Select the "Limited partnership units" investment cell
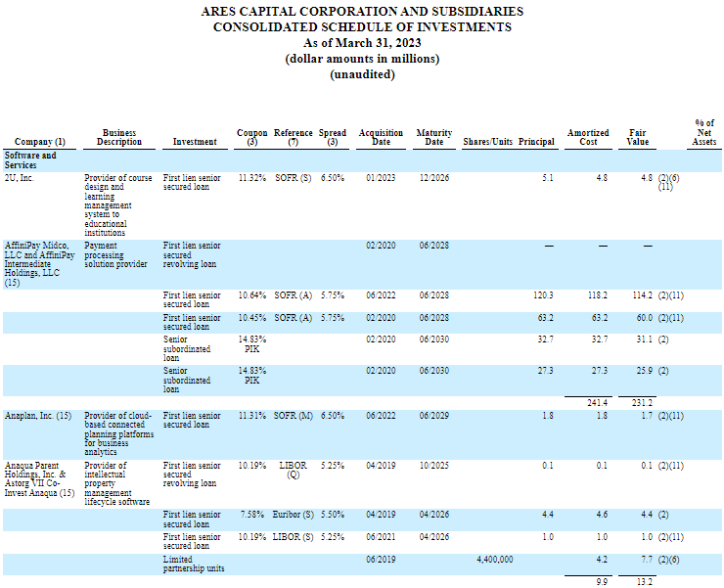724x588 pixels. [x=192, y=564]
